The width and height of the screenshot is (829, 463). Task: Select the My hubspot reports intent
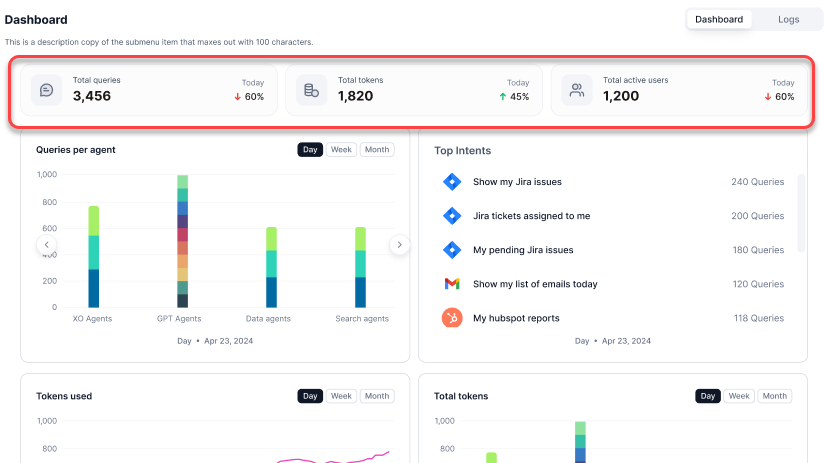(515, 318)
